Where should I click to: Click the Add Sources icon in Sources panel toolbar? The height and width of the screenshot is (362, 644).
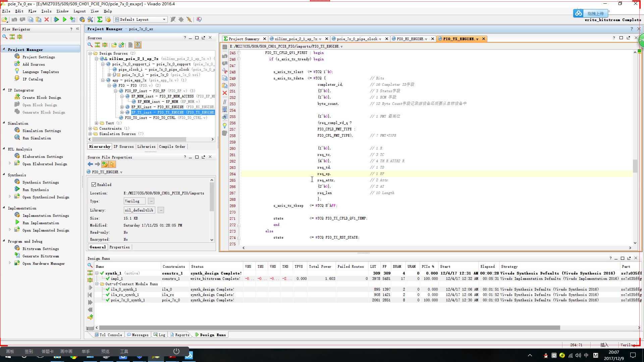pyautogui.click(x=121, y=45)
